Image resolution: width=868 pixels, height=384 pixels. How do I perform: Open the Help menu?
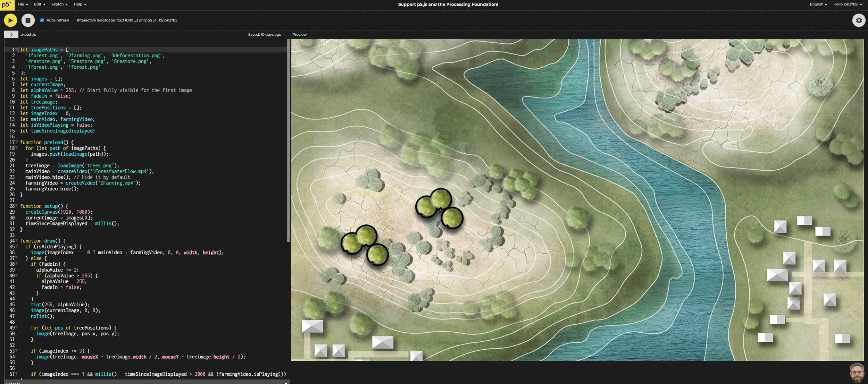click(80, 4)
